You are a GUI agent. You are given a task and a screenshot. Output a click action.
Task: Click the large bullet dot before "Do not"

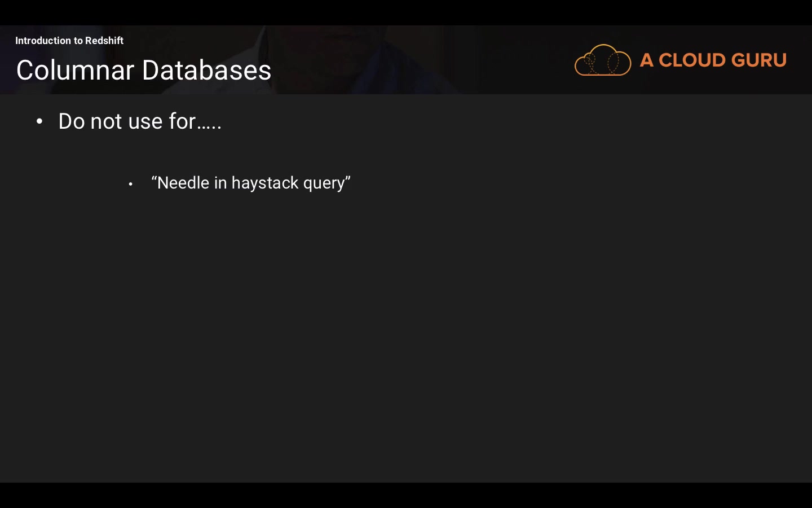39,121
